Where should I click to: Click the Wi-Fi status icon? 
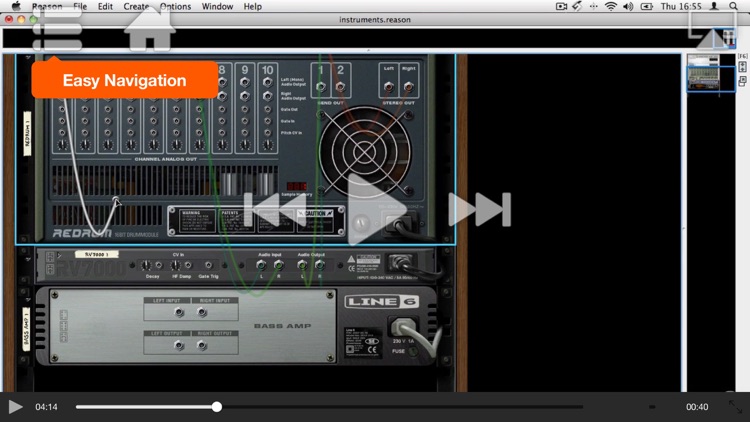coord(611,6)
